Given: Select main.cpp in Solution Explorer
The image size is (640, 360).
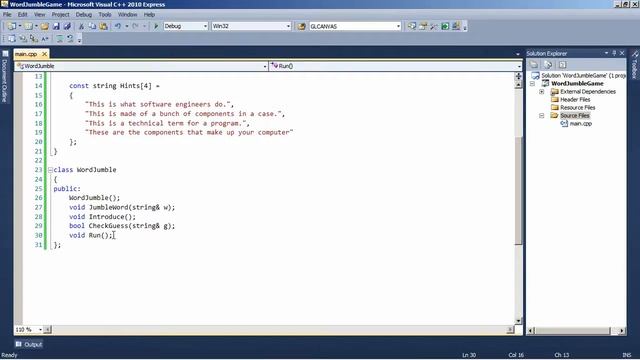Looking at the screenshot, I should tap(580, 124).
